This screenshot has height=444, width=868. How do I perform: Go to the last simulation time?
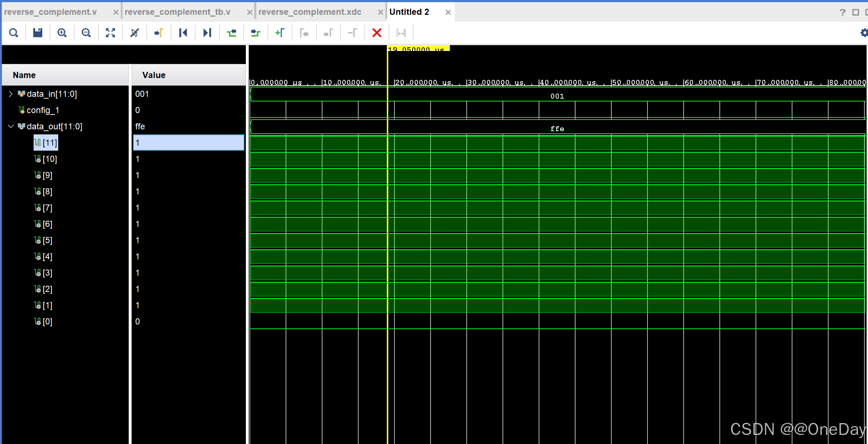[207, 33]
